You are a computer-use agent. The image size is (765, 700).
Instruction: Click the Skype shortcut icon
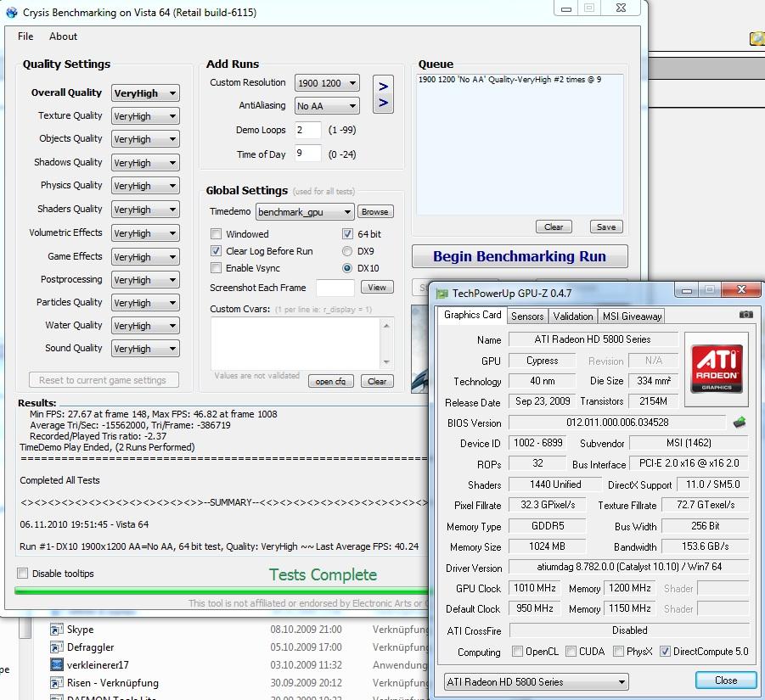click(x=57, y=630)
